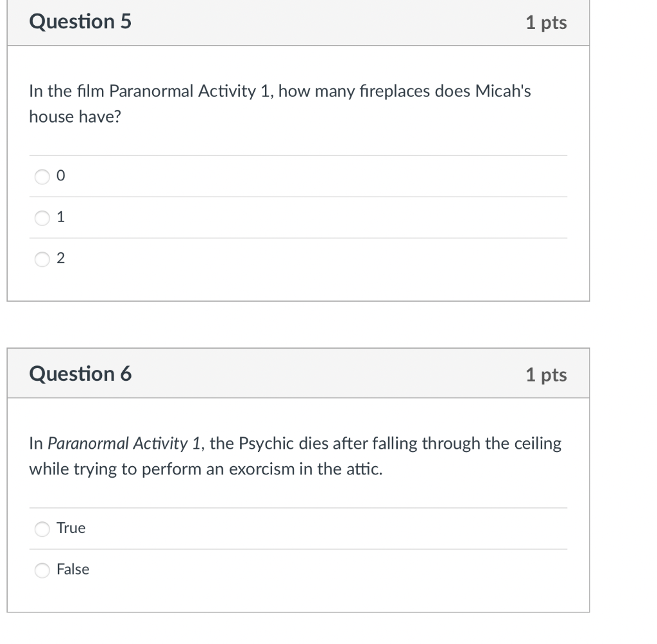Select False for Question 6

(41, 570)
